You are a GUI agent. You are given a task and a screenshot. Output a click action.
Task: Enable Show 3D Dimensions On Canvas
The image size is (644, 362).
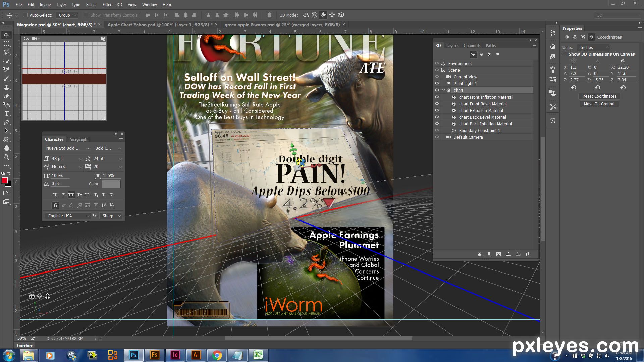coord(564,54)
